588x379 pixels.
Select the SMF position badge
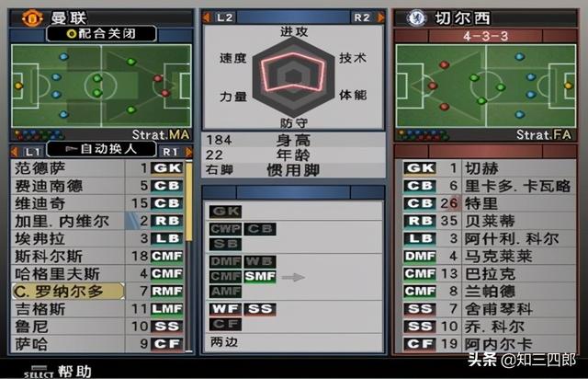[260, 277]
